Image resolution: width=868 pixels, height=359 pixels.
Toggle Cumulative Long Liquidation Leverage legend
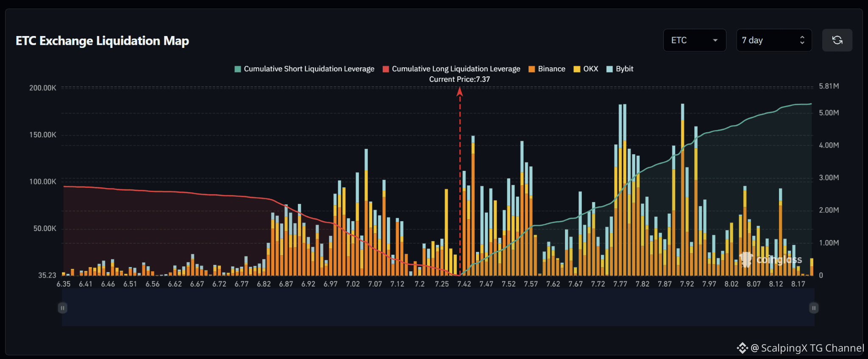point(451,69)
